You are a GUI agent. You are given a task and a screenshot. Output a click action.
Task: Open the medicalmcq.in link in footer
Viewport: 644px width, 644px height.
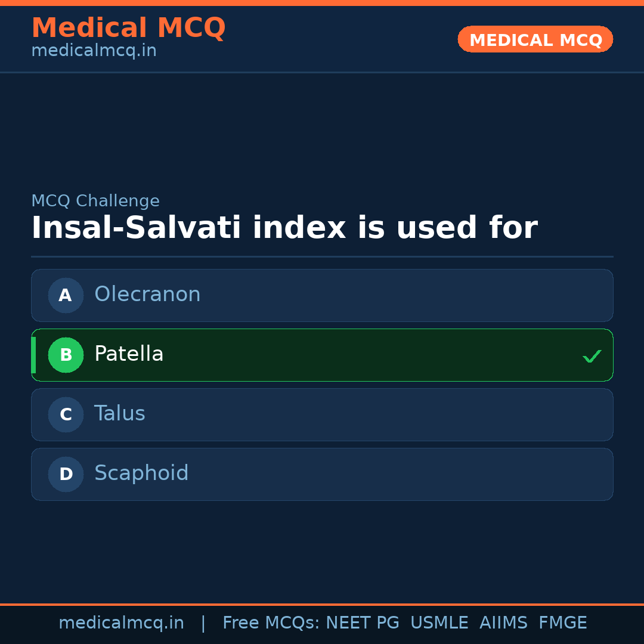tap(121, 623)
